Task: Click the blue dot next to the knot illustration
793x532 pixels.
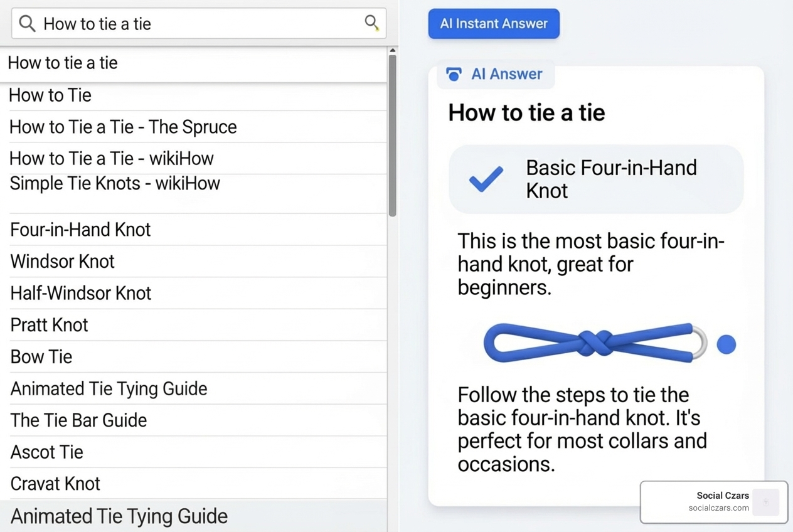Action: [x=726, y=344]
